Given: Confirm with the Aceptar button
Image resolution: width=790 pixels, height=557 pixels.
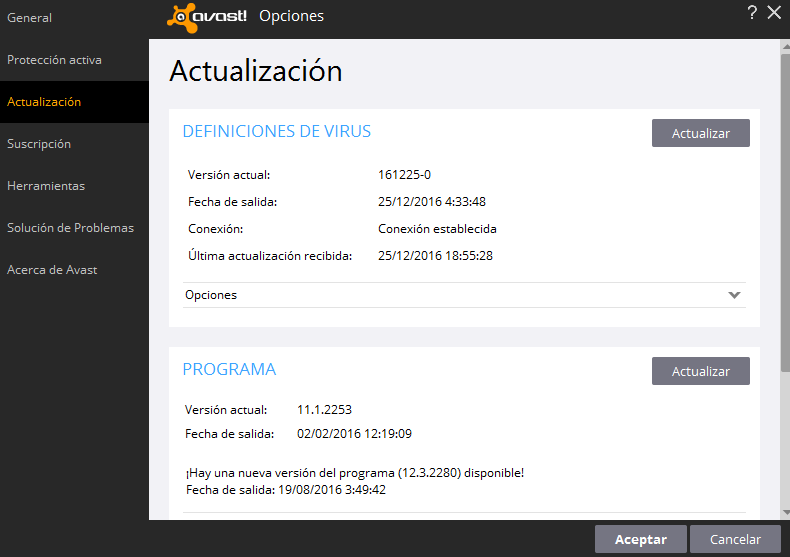Looking at the screenshot, I should tap(640, 539).
